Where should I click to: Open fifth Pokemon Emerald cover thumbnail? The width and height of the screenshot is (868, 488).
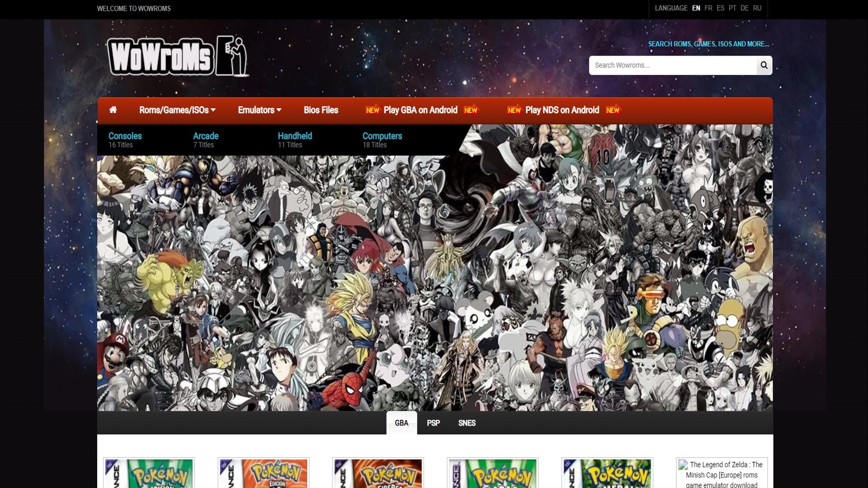click(x=607, y=473)
